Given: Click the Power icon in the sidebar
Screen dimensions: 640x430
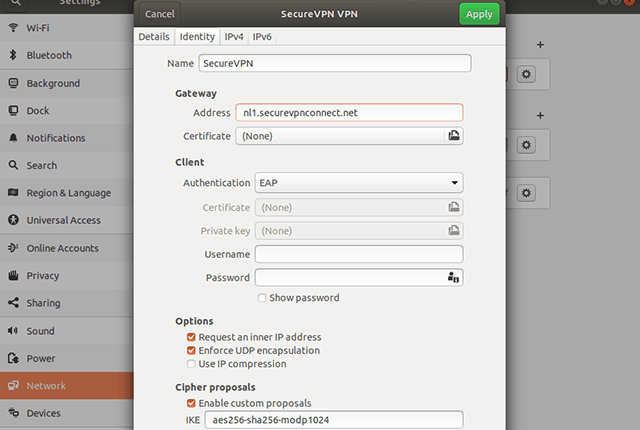Looking at the screenshot, I should tap(13, 358).
